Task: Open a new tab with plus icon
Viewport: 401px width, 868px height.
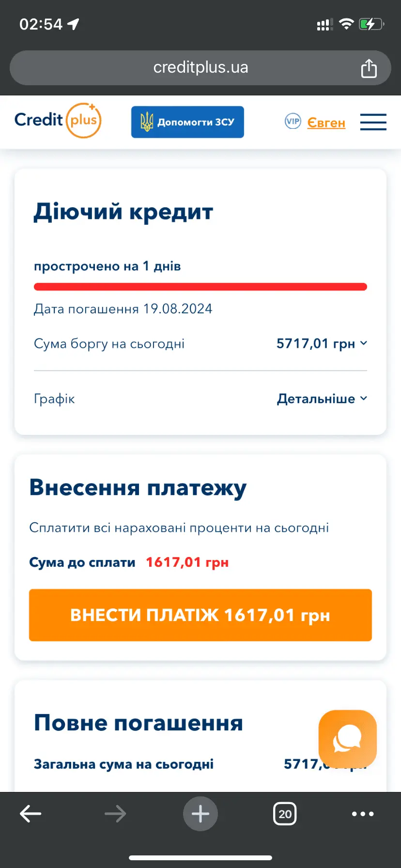Action: 200,814
